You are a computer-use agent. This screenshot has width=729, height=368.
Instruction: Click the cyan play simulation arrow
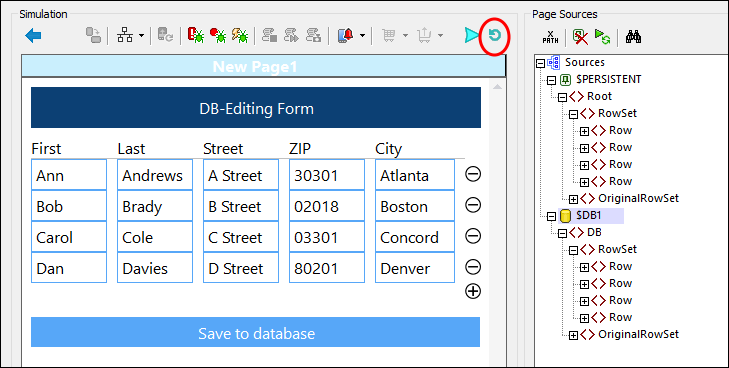[471, 35]
